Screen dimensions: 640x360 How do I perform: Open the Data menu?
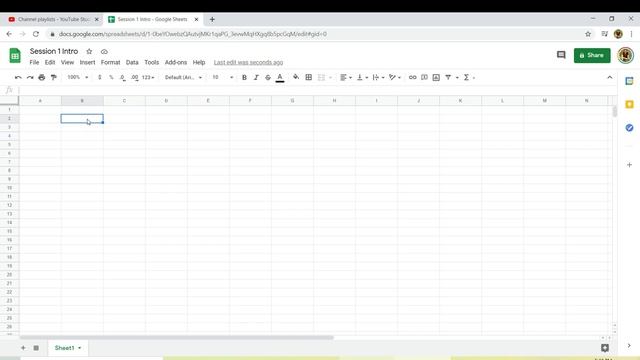click(132, 62)
